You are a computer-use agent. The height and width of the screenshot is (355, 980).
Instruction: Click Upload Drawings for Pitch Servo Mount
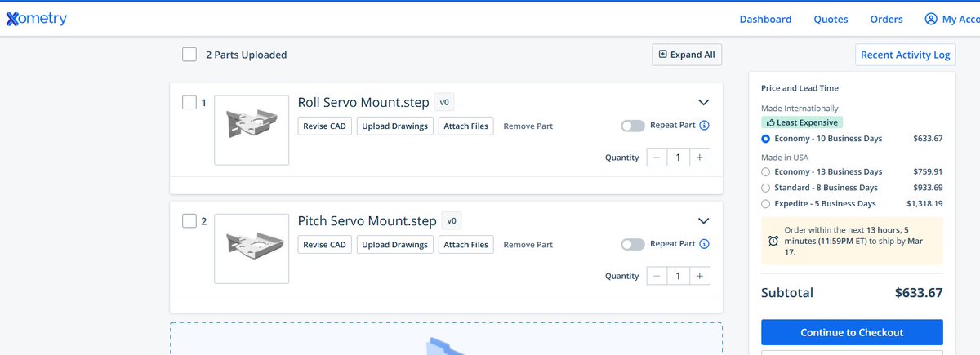pos(395,244)
